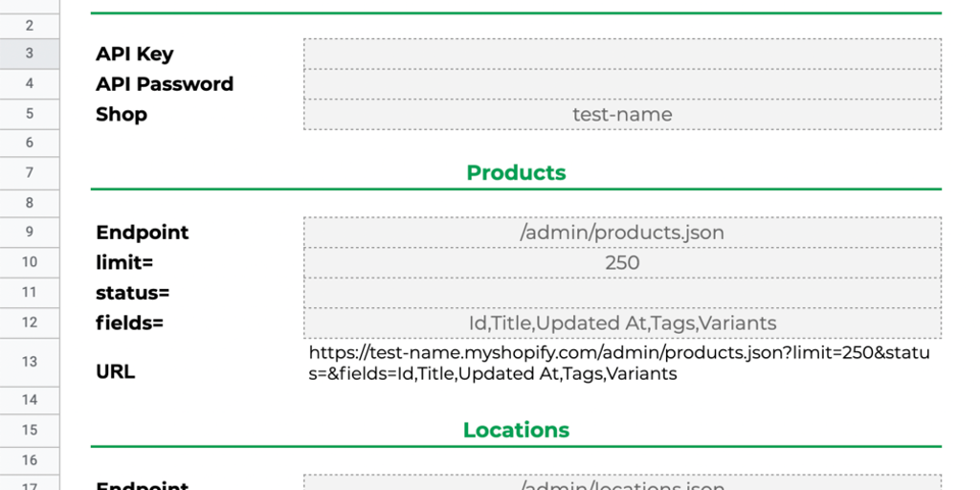The height and width of the screenshot is (490, 980).
Task: Click the Shop cell containing test-name
Action: [622, 114]
